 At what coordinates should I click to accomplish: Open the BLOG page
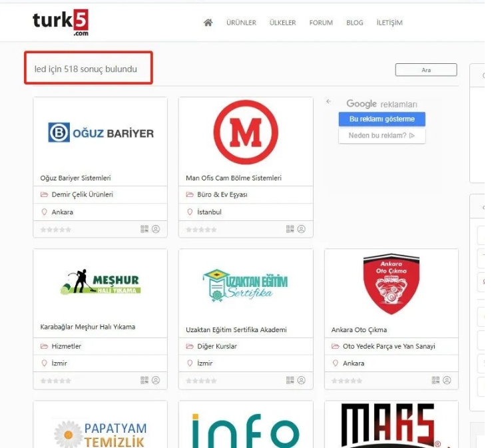tap(354, 23)
